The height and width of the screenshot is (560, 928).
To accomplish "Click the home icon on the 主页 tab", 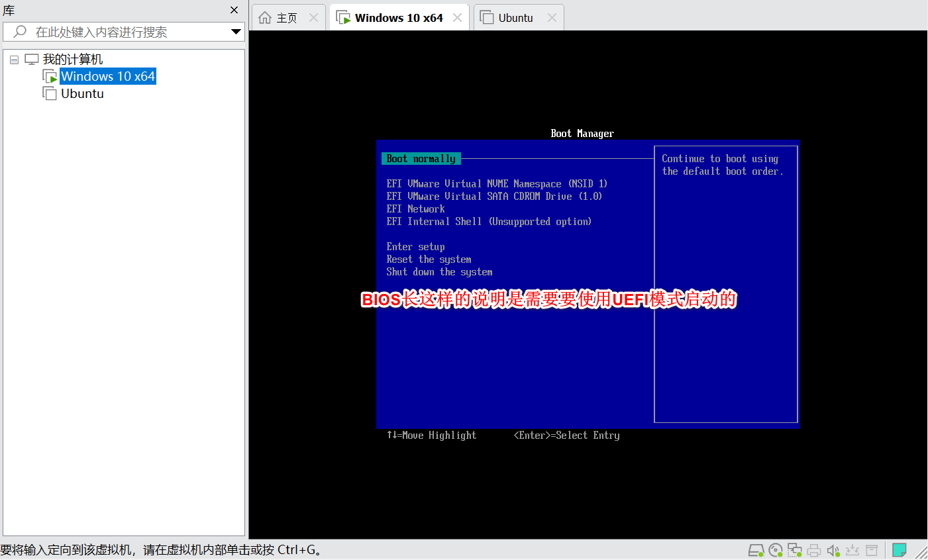I will coord(265,18).
